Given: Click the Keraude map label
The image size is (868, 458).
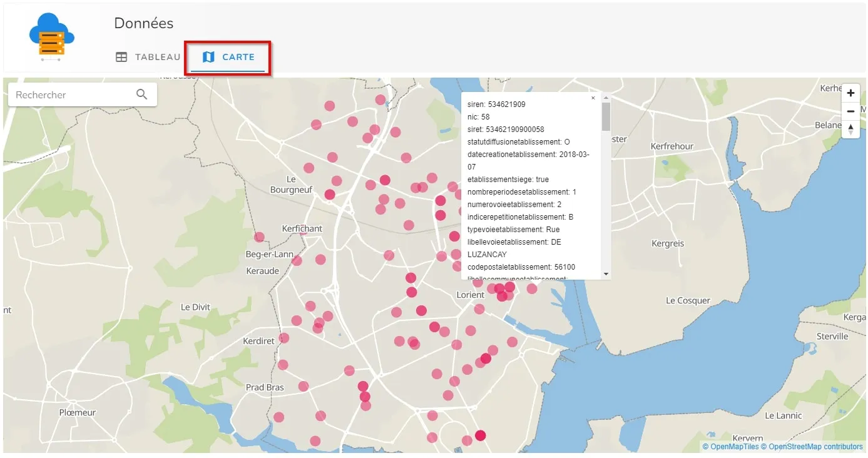Looking at the screenshot, I should [263, 271].
